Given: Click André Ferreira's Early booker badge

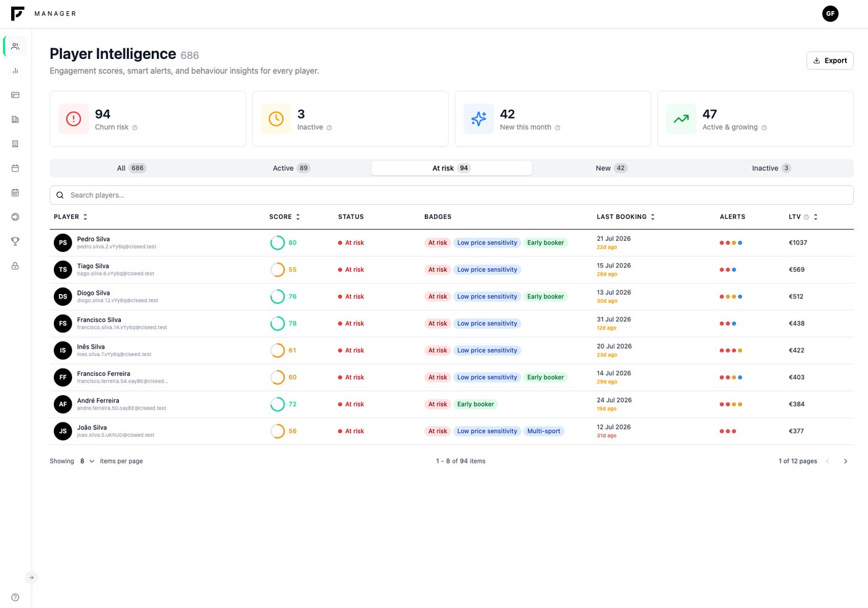Looking at the screenshot, I should [476, 405].
